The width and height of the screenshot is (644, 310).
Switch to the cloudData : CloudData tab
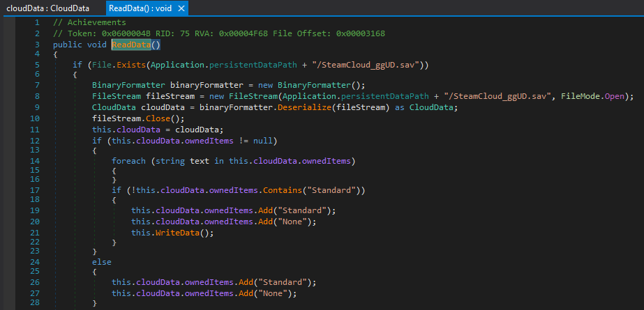point(47,8)
